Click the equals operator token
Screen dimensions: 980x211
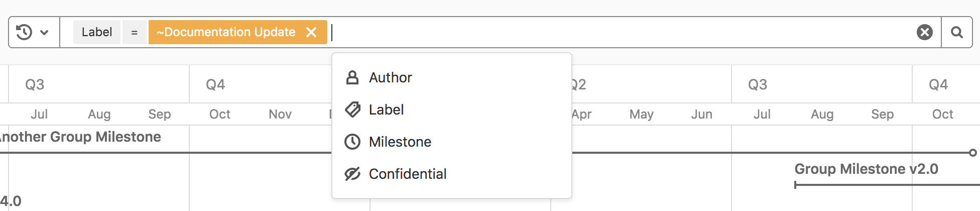134,32
